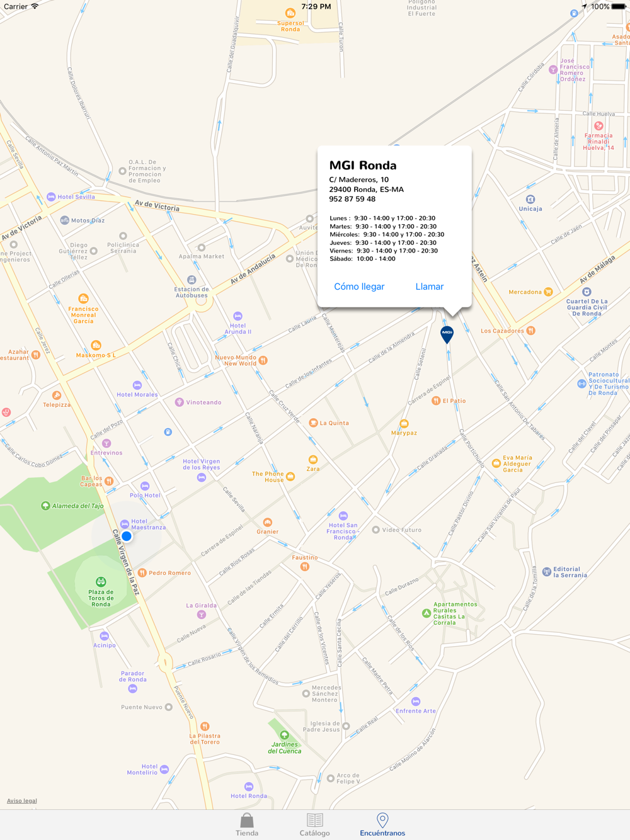
Task: Tap the Iglesia de Padre Jesus marker
Action: pos(346,726)
